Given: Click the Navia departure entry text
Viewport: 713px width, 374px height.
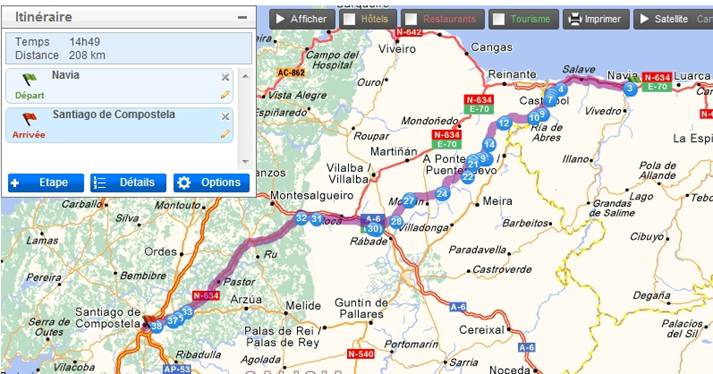Looking at the screenshot, I should click(x=65, y=75).
